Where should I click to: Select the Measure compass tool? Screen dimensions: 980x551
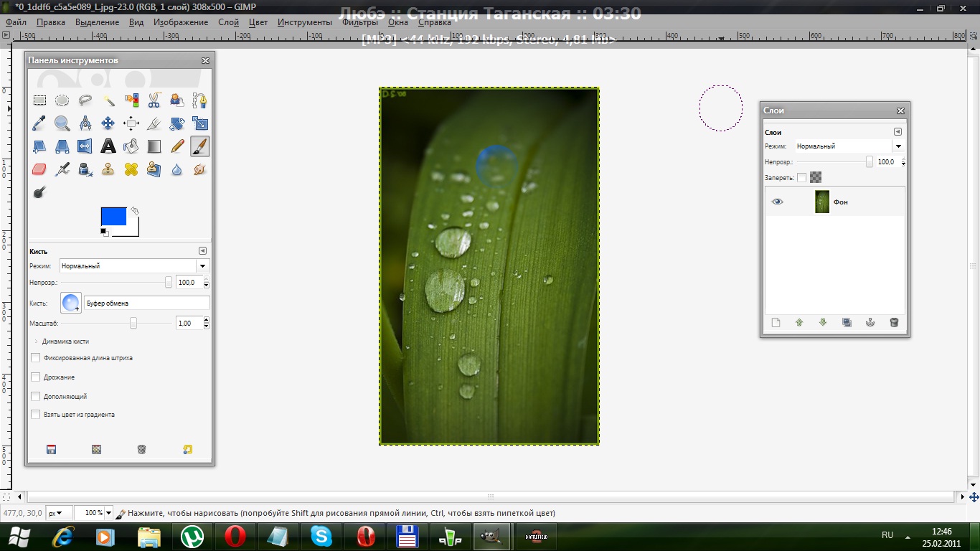(85, 123)
